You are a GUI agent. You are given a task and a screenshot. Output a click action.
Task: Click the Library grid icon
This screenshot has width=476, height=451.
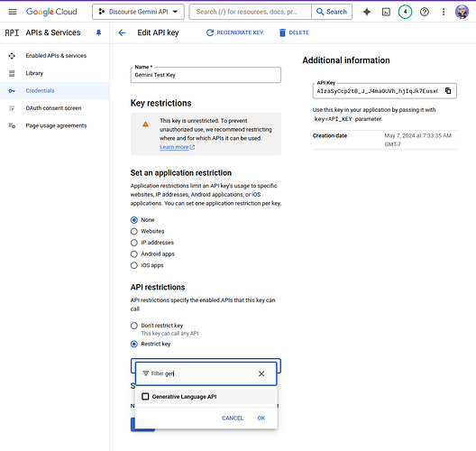[12, 73]
